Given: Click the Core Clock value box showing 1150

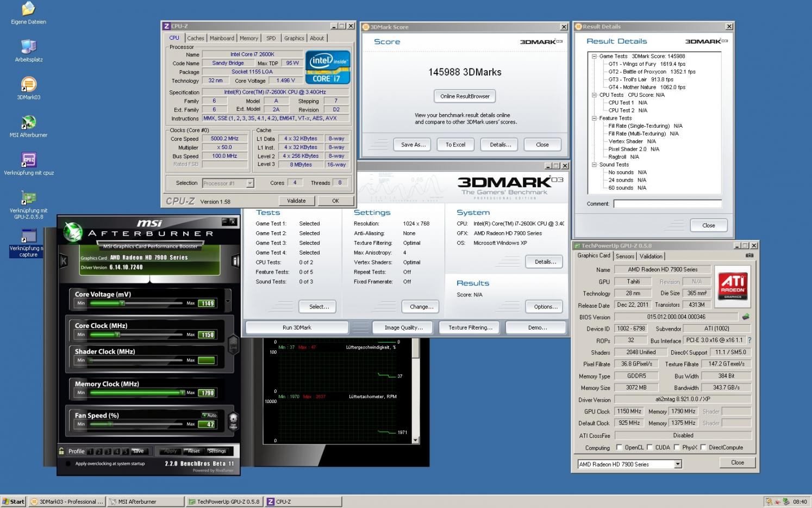Looking at the screenshot, I should [x=207, y=334].
